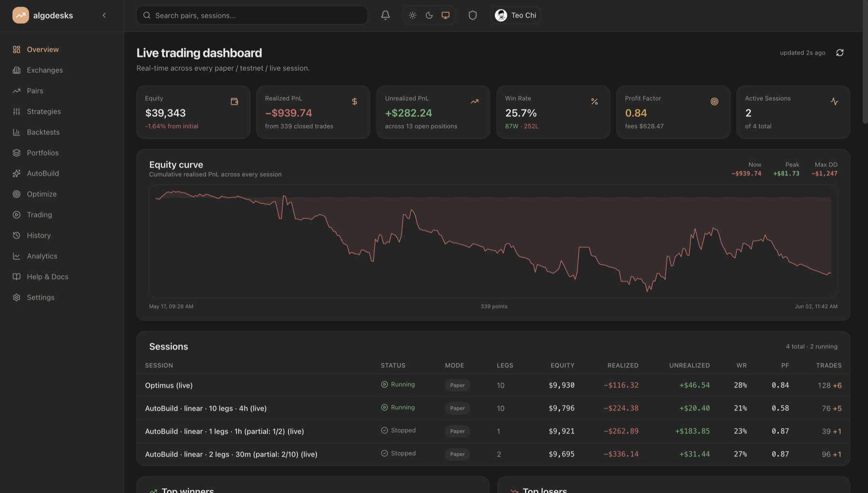
Task: Click the equity curve chart area
Action: [x=493, y=241]
